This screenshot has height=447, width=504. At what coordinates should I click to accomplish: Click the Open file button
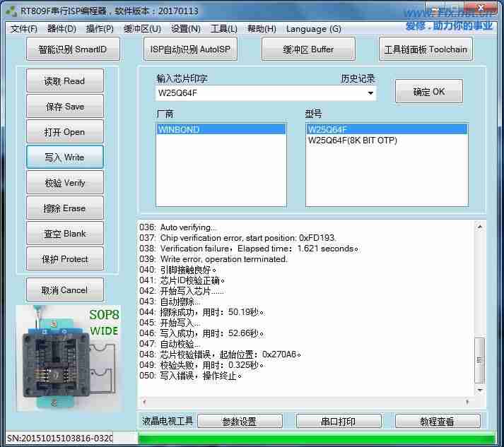(x=64, y=132)
